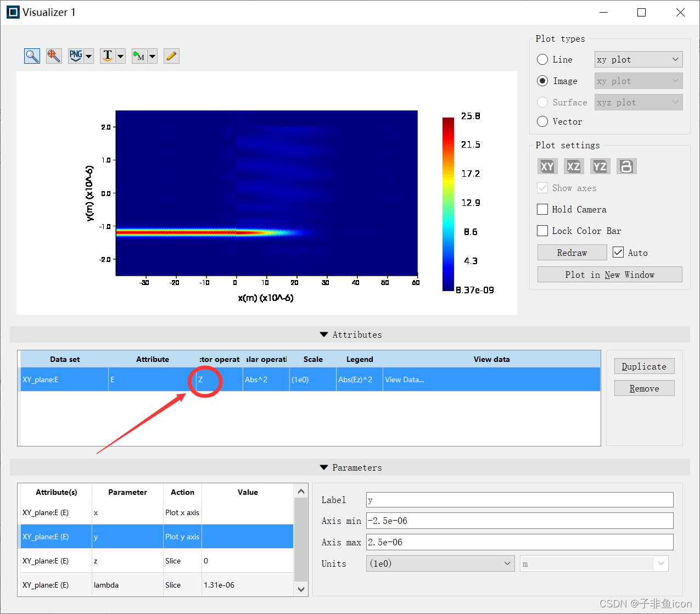Open the M marker dropdown arrow
Screen dimensions: 700x614
pyautogui.click(x=153, y=56)
